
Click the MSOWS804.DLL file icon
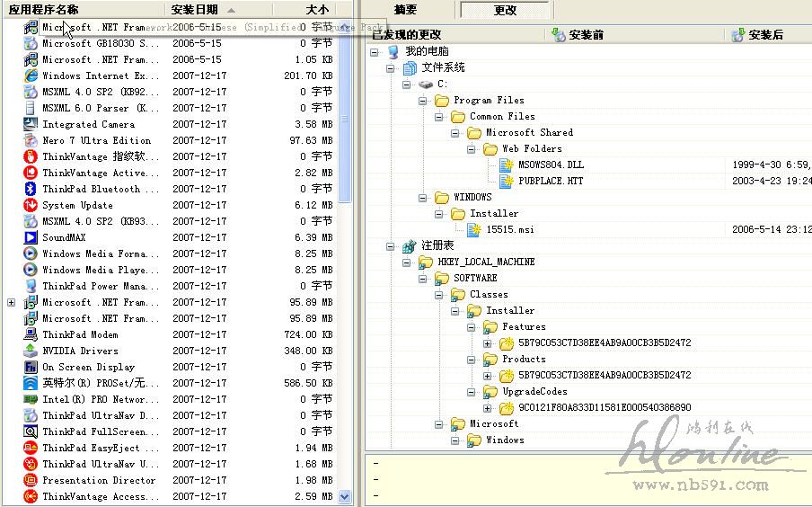(507, 165)
